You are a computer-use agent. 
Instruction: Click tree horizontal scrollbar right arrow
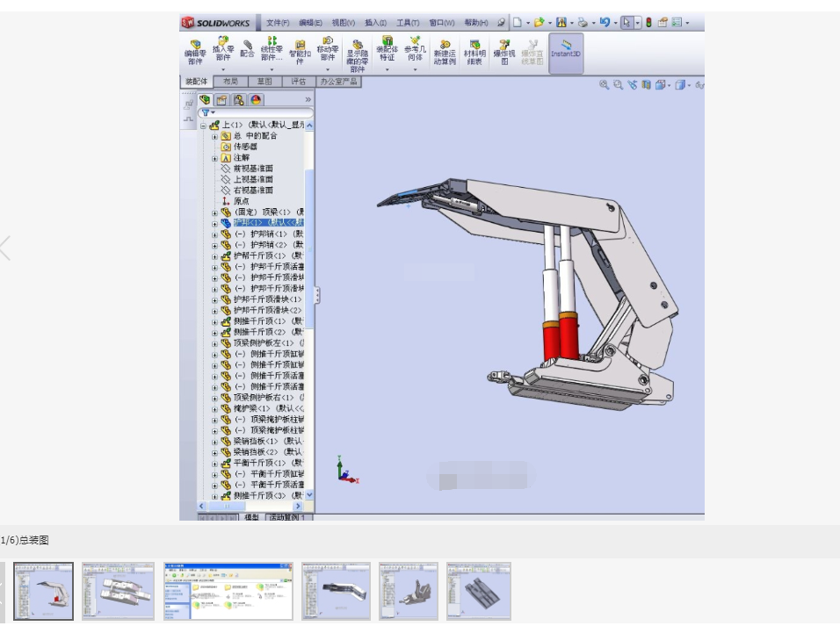tap(299, 506)
